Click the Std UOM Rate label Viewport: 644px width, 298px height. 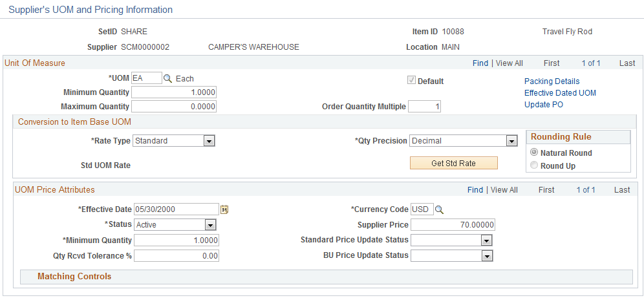105,165
